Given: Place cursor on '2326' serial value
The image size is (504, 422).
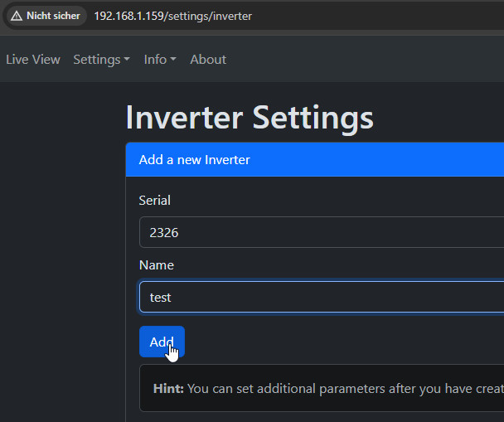Looking at the screenshot, I should (164, 233).
